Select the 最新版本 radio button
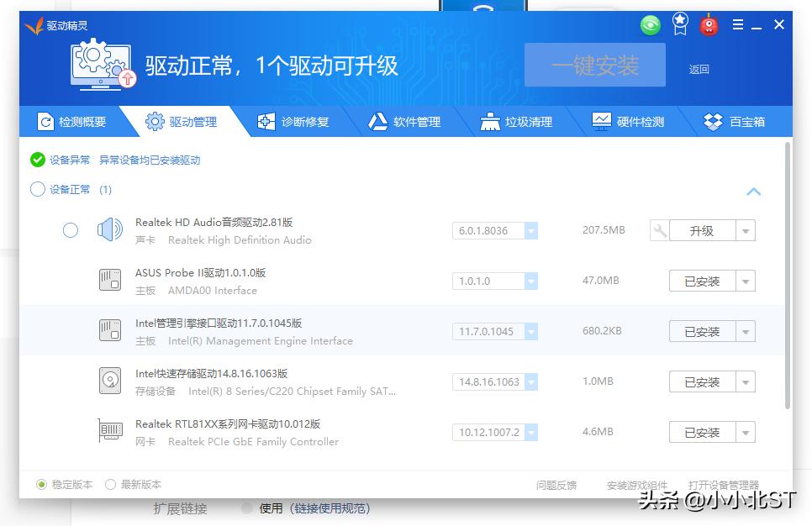Viewport: 812px width, 526px height. coord(110,485)
